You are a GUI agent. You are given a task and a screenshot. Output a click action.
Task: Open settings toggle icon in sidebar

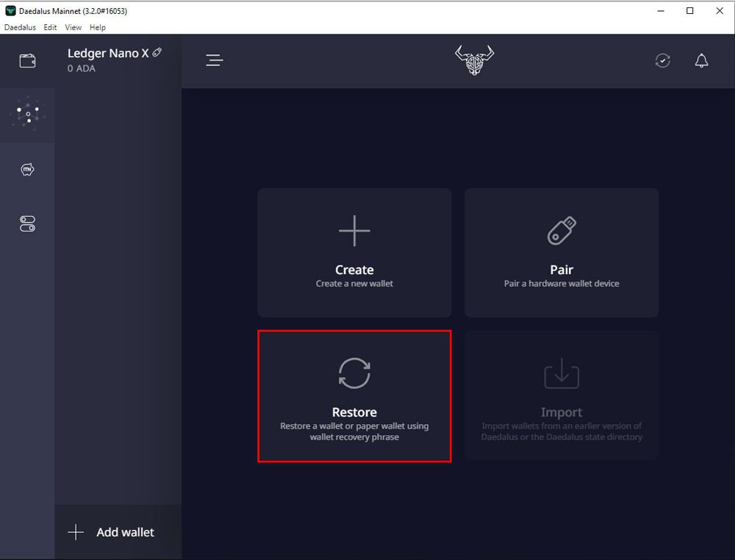coord(27,224)
